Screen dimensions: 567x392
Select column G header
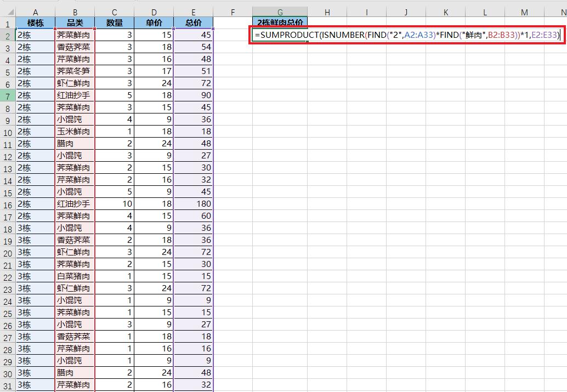(280, 12)
